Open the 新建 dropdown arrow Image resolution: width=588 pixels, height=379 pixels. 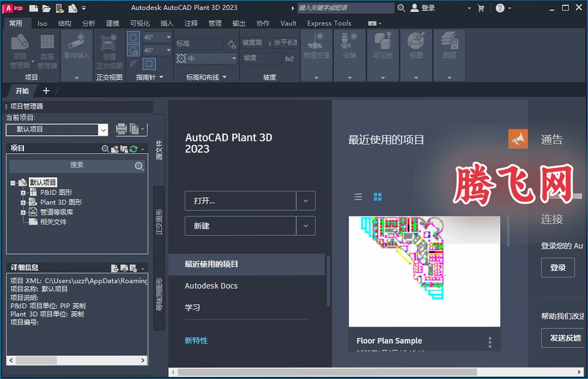click(x=306, y=226)
